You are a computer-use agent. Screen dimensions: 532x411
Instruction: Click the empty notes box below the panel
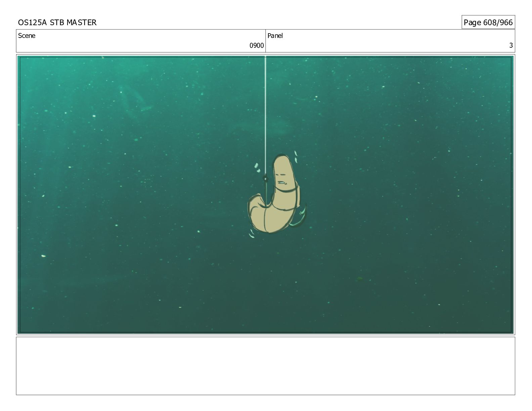(x=265, y=366)
